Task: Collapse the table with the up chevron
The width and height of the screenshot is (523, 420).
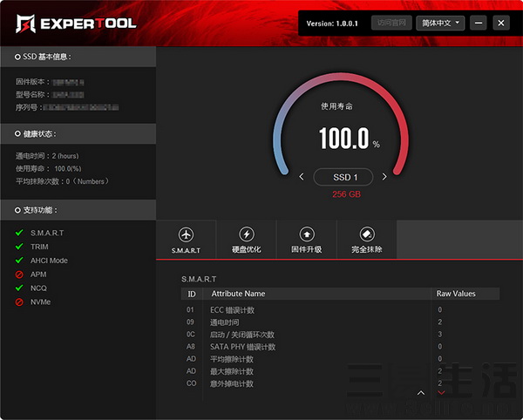Action: tap(421, 393)
